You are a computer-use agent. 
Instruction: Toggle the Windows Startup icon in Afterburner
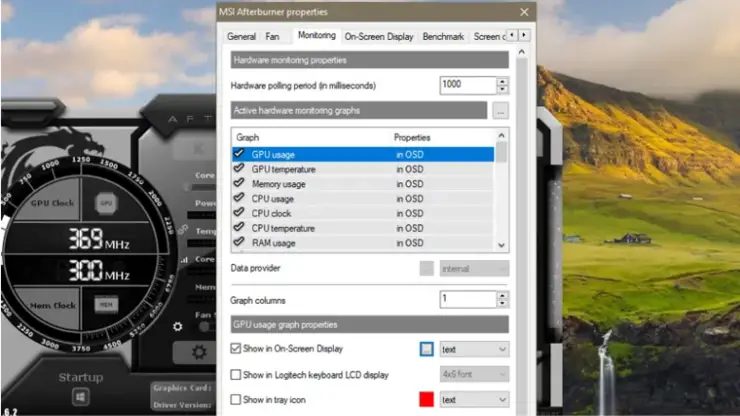click(x=81, y=397)
